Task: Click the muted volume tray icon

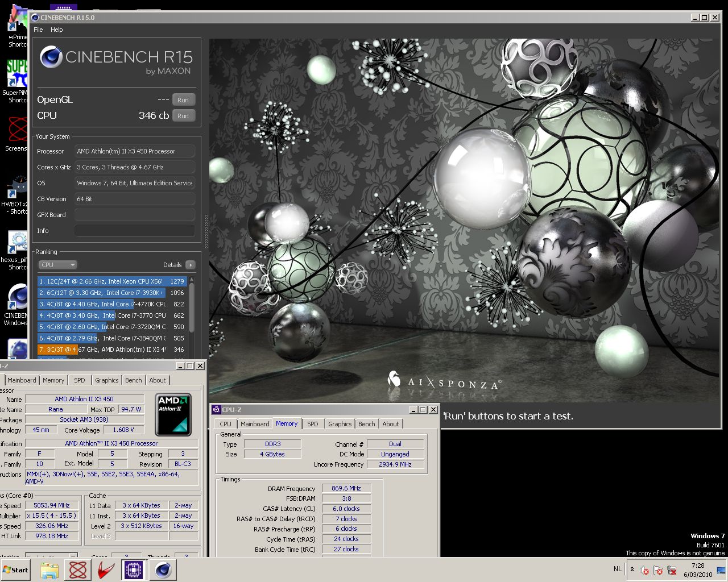Action: (644, 570)
